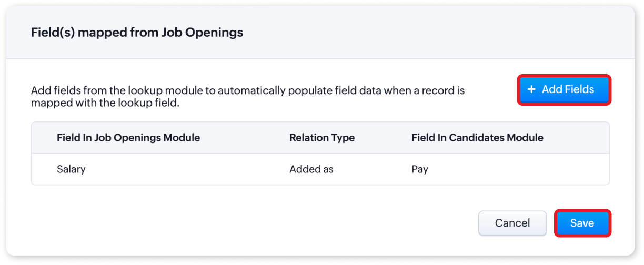Select the Relation Type column header
Screen dimensions: 644x265
pos(322,138)
